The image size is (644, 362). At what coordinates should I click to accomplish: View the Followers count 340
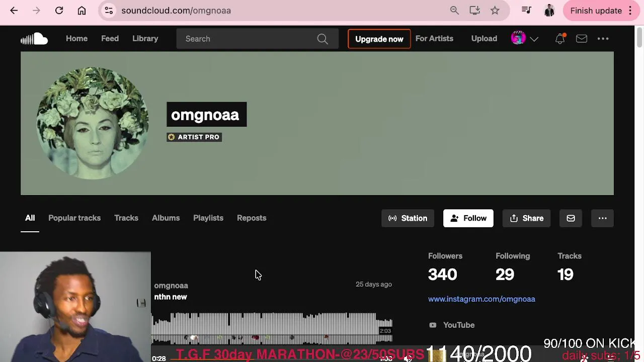click(442, 274)
